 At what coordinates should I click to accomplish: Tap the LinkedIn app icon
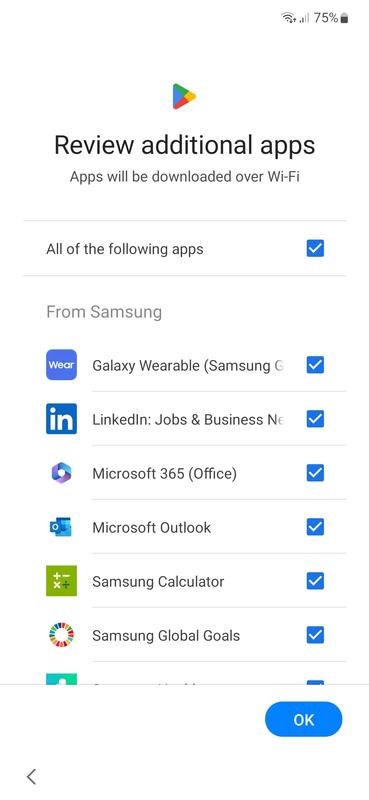click(61, 419)
